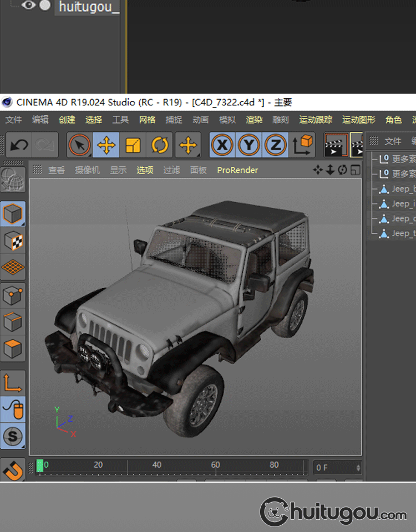Toggle Z axis lock

(275, 146)
